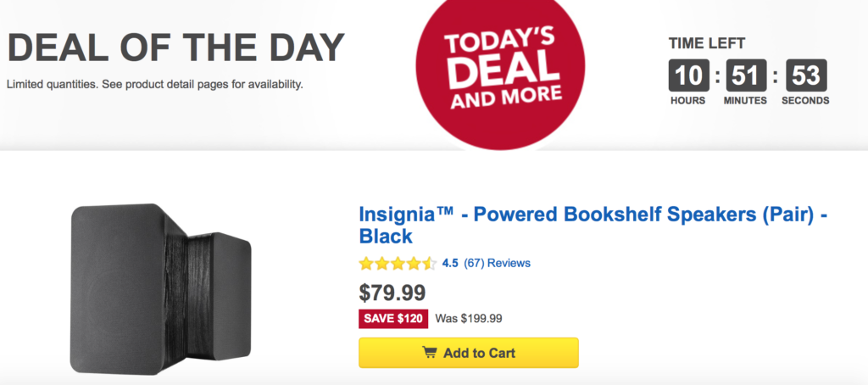
Task: Click the HOURS label under the timer
Action: [687, 101]
